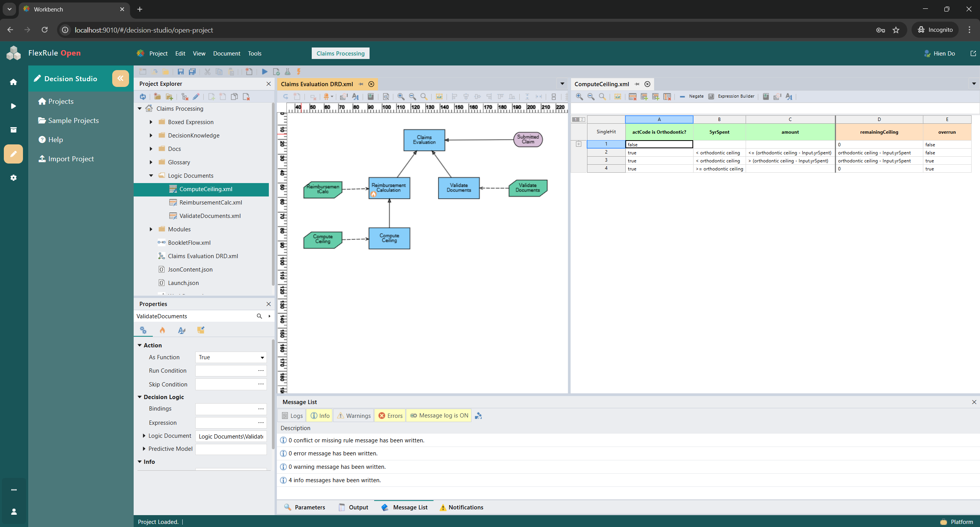The height and width of the screenshot is (527, 980).
Task: Click delete row icon in ComputeCeiling toolbar
Action: click(633, 97)
